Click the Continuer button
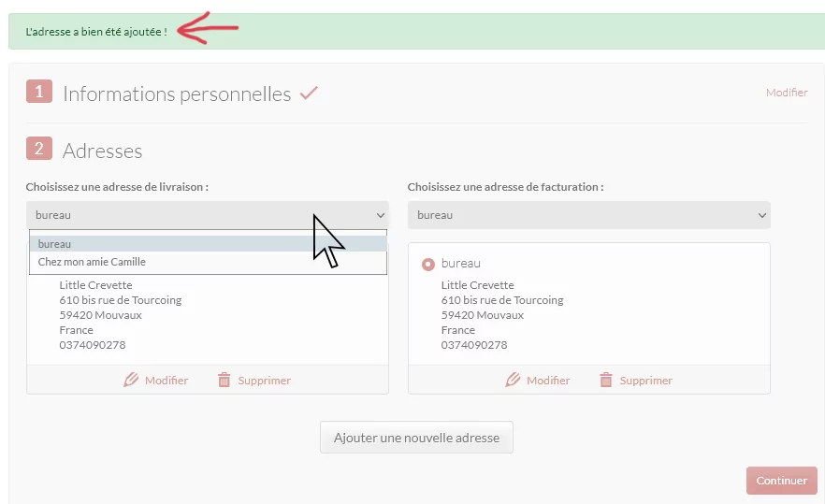825x504 pixels. (781, 481)
